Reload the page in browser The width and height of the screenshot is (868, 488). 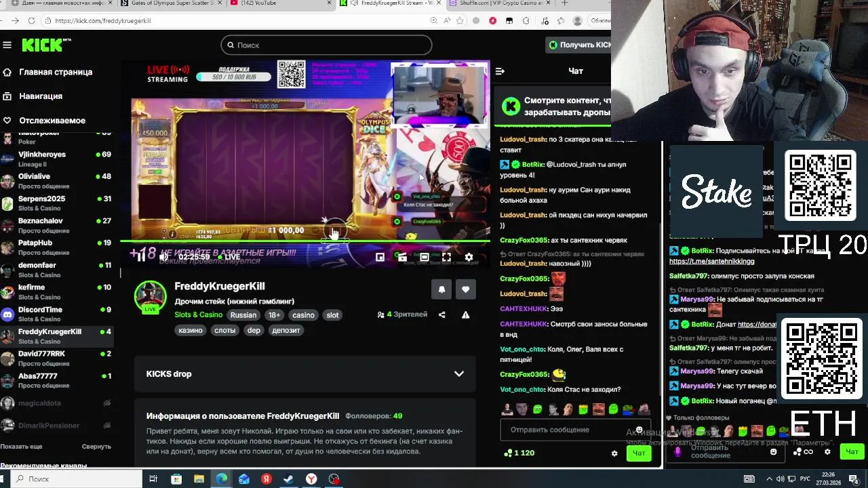[31, 20]
